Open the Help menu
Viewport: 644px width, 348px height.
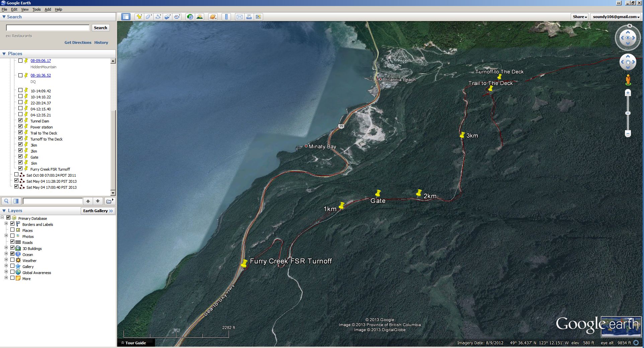click(59, 9)
